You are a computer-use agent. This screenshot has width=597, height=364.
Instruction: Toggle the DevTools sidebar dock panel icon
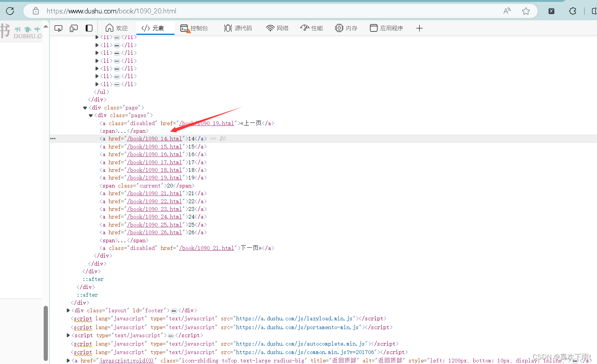coord(89,28)
